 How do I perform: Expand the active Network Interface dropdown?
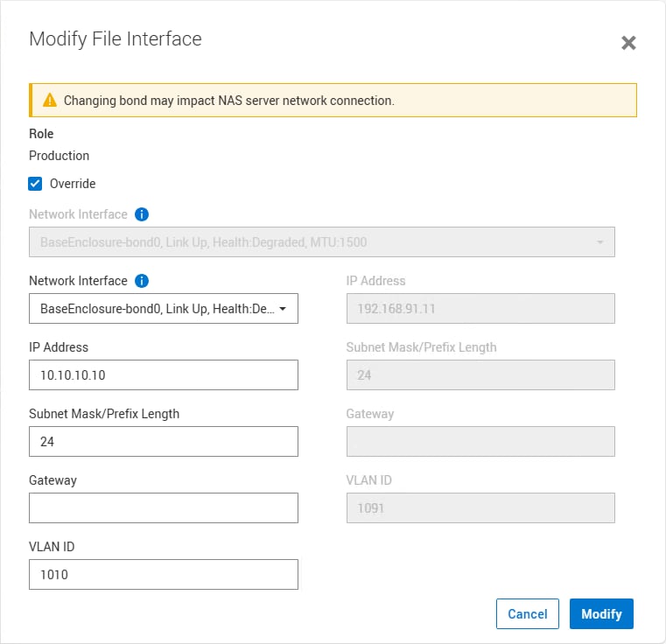coord(163,308)
